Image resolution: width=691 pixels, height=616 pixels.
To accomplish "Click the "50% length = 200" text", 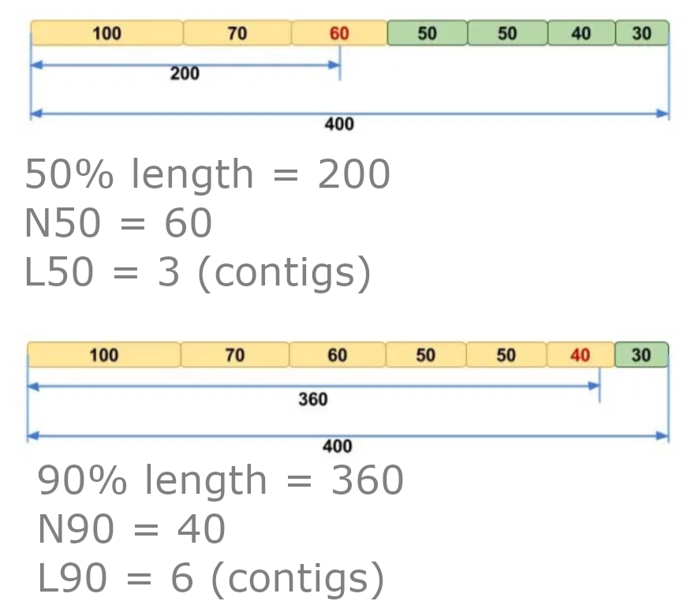I will [x=207, y=174].
